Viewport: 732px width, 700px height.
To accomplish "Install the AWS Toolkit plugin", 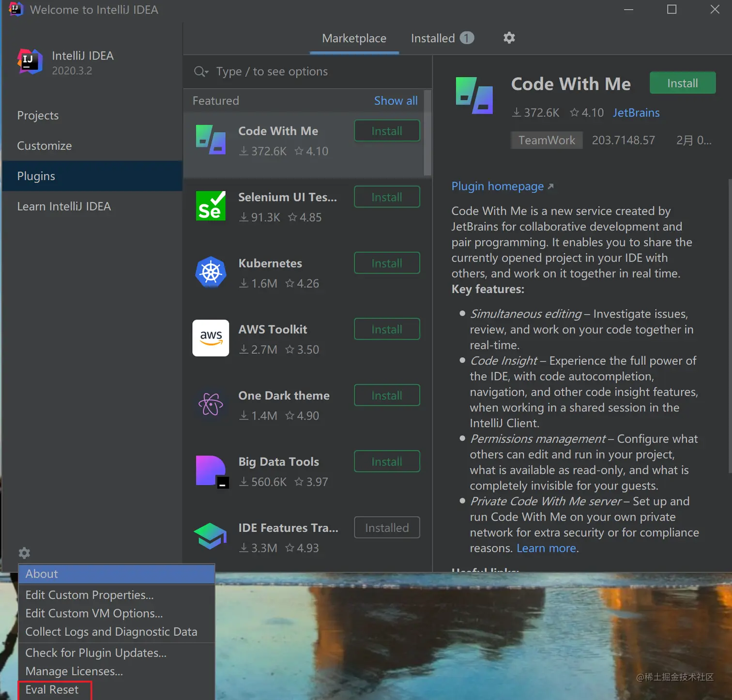I will [x=387, y=329].
